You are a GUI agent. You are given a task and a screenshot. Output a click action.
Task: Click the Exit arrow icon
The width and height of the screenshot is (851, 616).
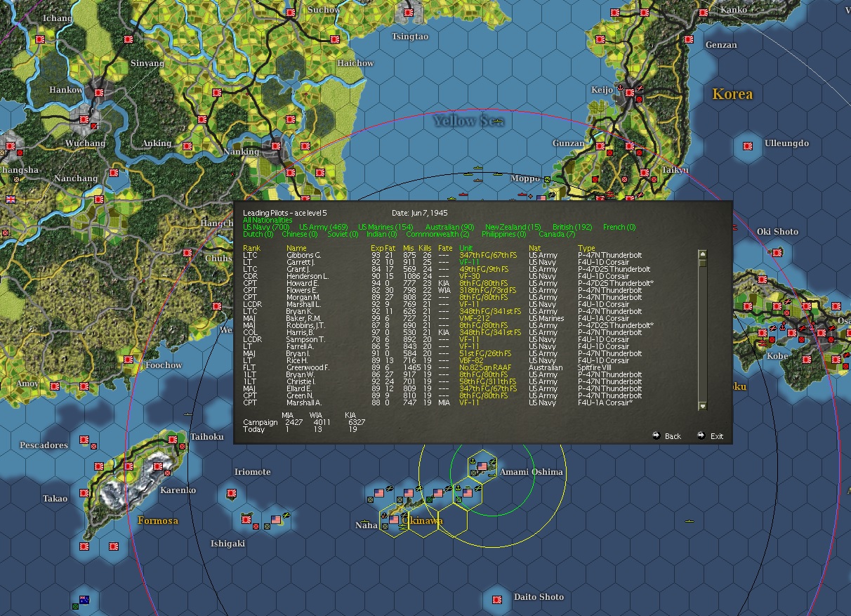[701, 435]
